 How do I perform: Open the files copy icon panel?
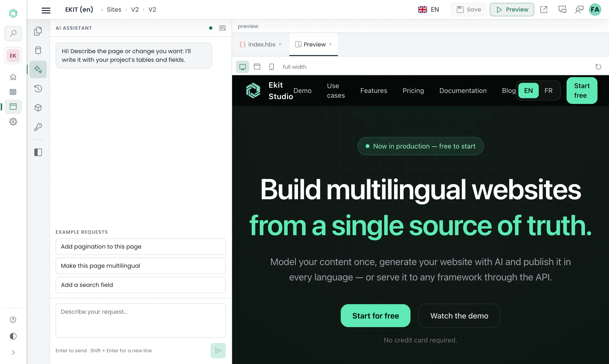[38, 31]
